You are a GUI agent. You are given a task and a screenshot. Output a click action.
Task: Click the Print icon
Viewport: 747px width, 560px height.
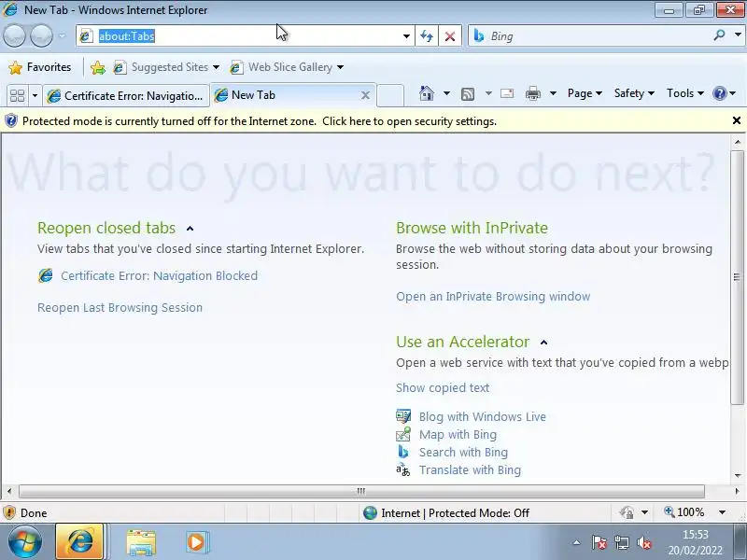tap(532, 93)
